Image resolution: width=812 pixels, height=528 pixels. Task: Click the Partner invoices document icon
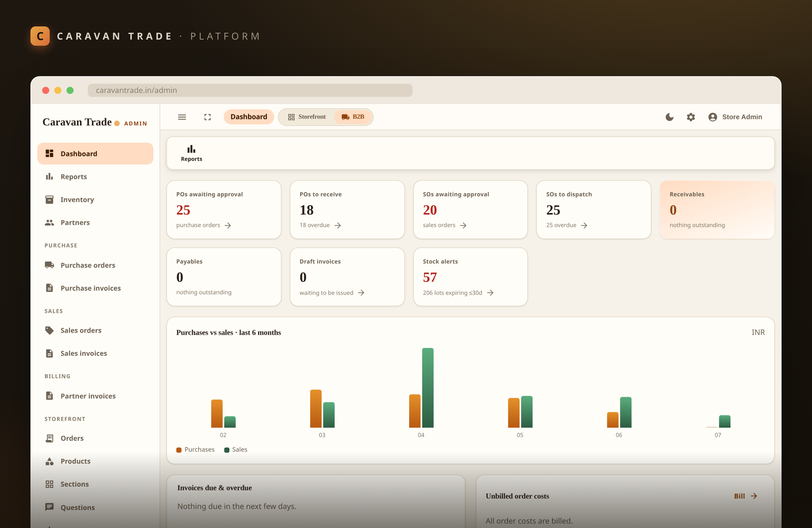49,396
